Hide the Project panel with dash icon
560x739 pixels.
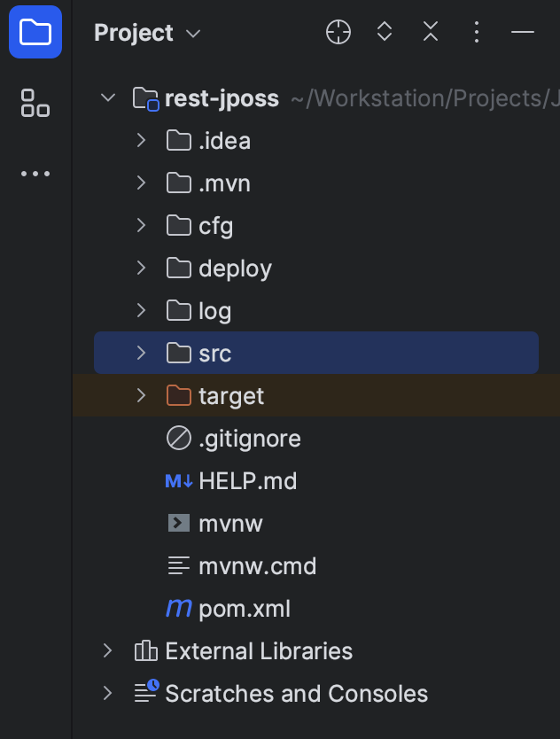(x=523, y=32)
